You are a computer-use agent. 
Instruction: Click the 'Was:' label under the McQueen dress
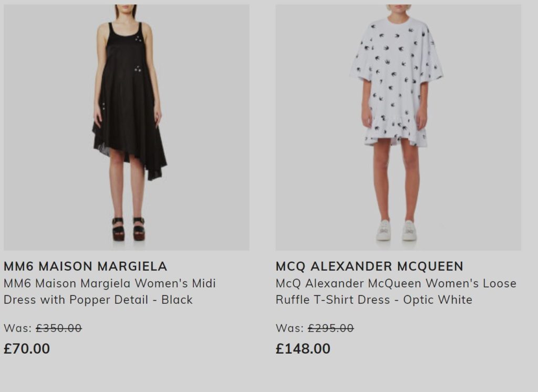click(289, 328)
